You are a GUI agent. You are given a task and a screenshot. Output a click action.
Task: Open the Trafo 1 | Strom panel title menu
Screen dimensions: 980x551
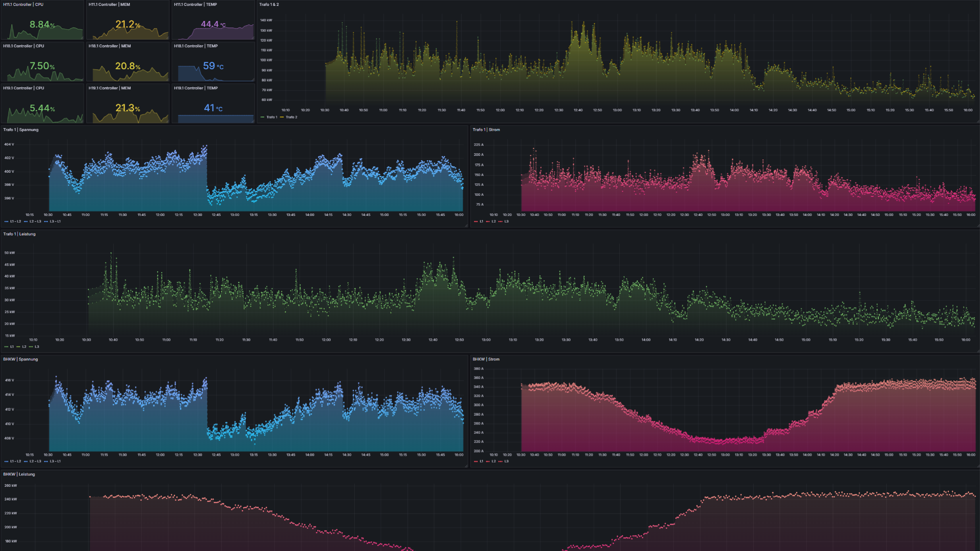pyautogui.click(x=486, y=130)
